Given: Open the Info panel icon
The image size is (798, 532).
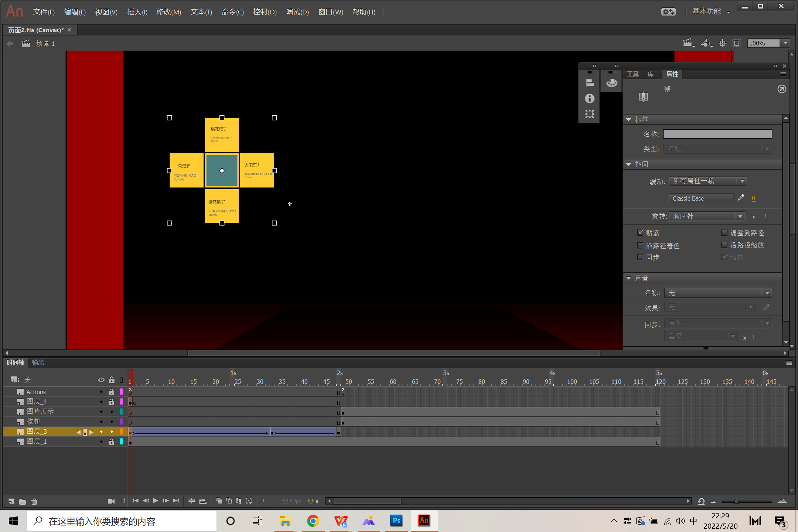Looking at the screenshot, I should click(590, 98).
